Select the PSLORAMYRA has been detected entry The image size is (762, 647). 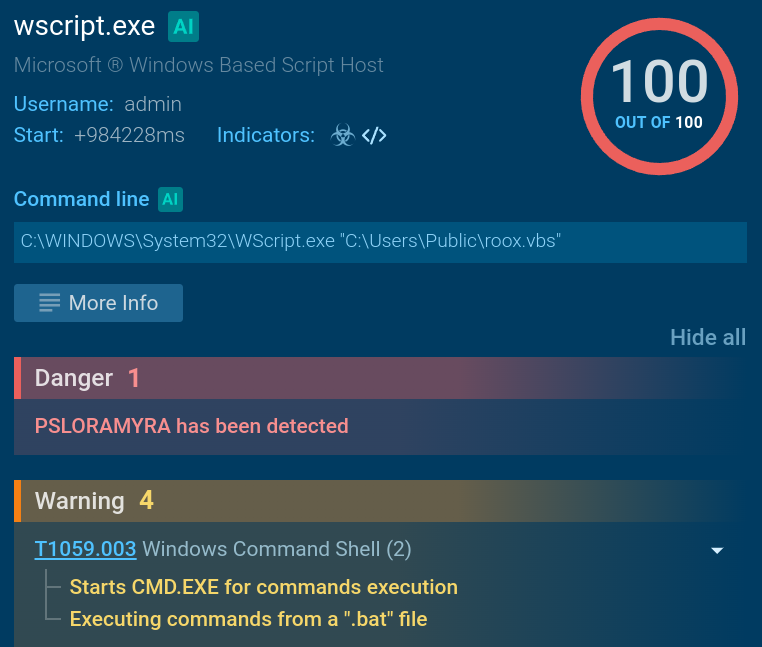point(191,426)
